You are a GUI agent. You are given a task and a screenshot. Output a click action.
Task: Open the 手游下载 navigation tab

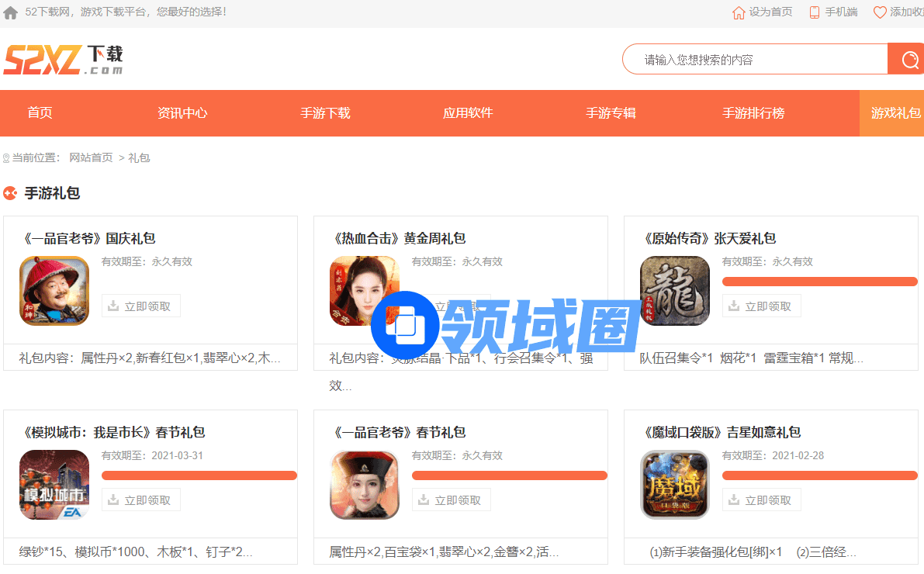[x=325, y=113]
